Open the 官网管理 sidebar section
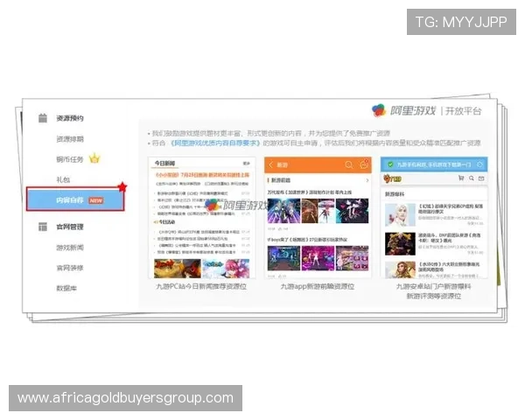 pyautogui.click(x=70, y=227)
